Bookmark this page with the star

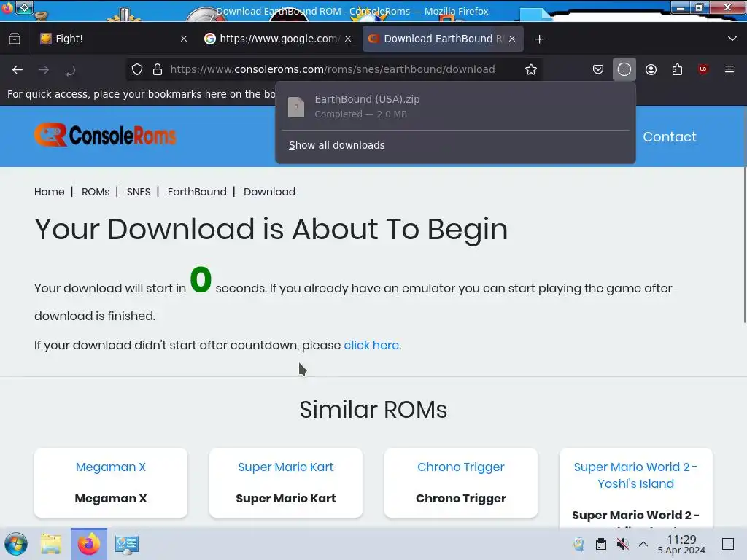531,69
